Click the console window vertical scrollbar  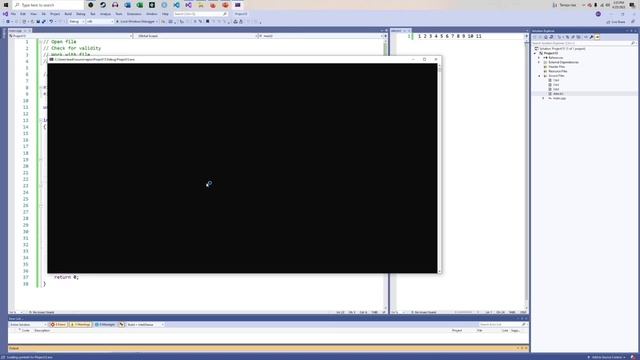pos(439,168)
